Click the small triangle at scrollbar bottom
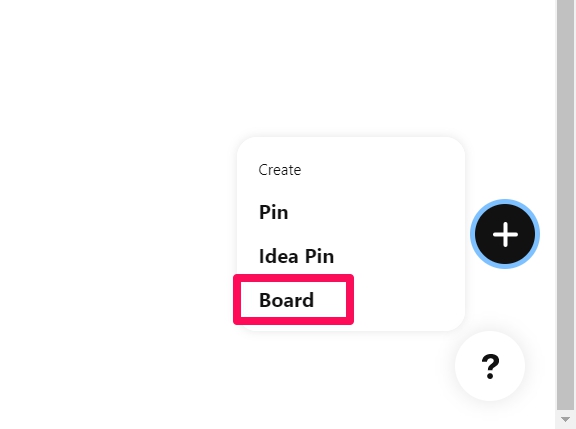The height and width of the screenshot is (429, 576). (565, 419)
